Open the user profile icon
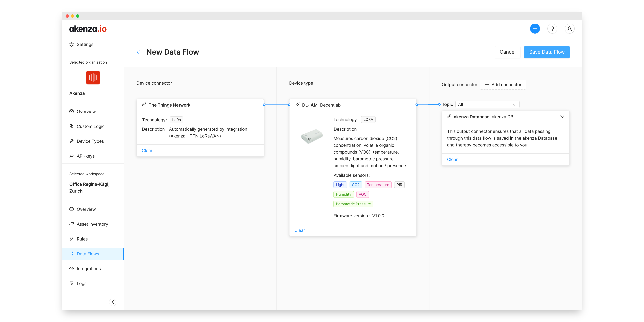The width and height of the screenshot is (644, 322). [569, 29]
